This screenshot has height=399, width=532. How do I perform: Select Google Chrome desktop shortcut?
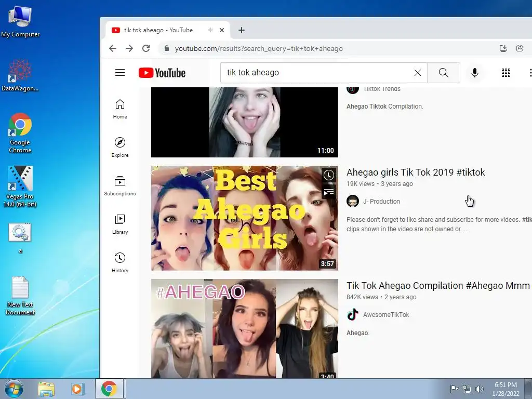click(20, 133)
